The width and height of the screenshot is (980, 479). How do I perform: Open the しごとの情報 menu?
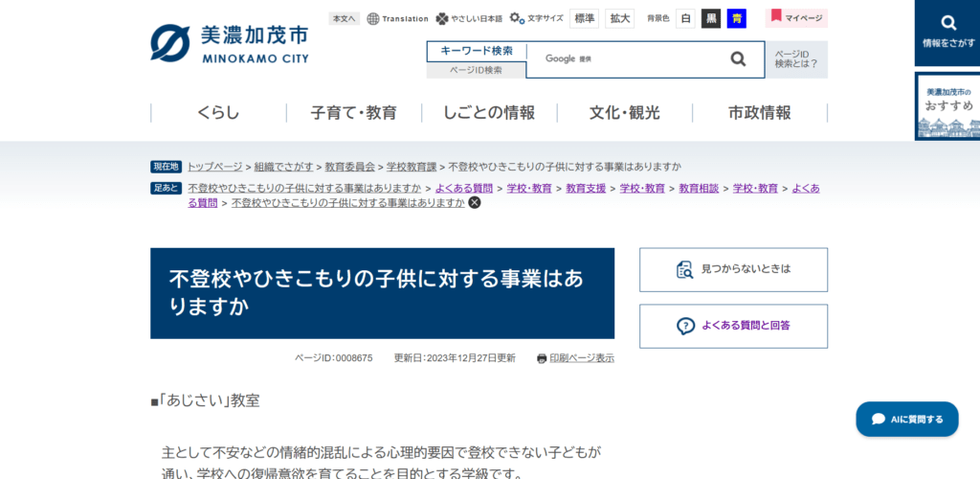pos(489,113)
